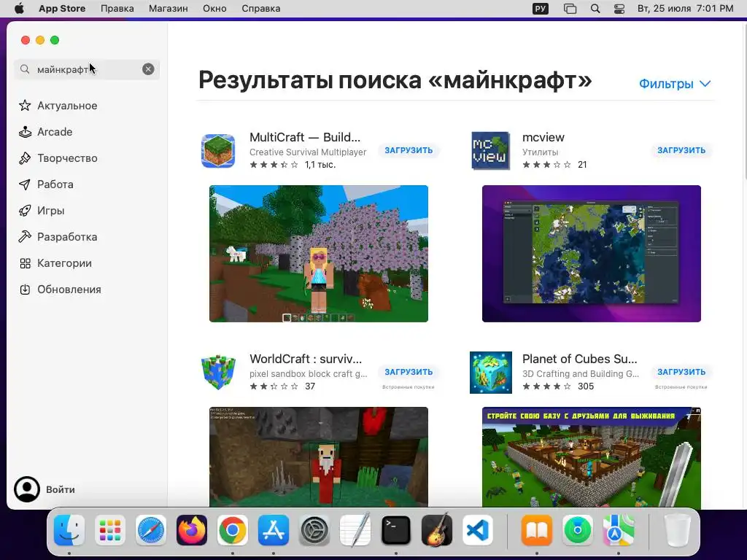
Task: Click the account avatar icon next to Войти
Action: pyautogui.click(x=27, y=489)
